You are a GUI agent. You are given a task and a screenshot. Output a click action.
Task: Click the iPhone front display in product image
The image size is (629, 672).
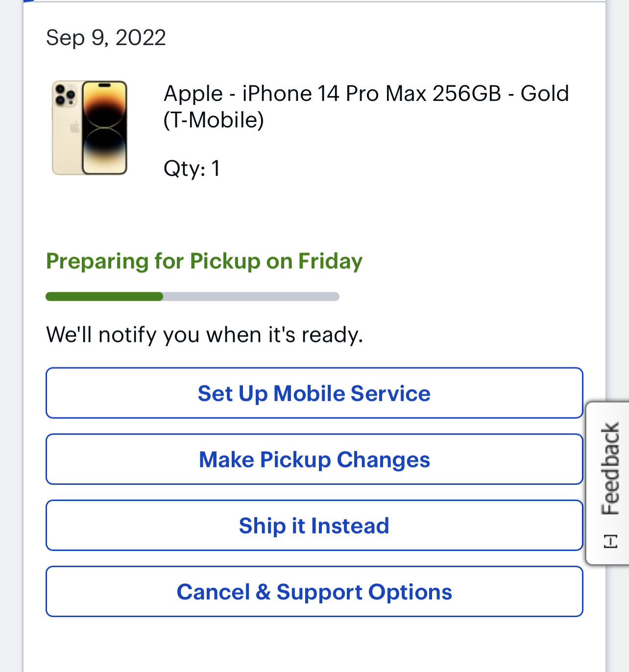point(104,128)
